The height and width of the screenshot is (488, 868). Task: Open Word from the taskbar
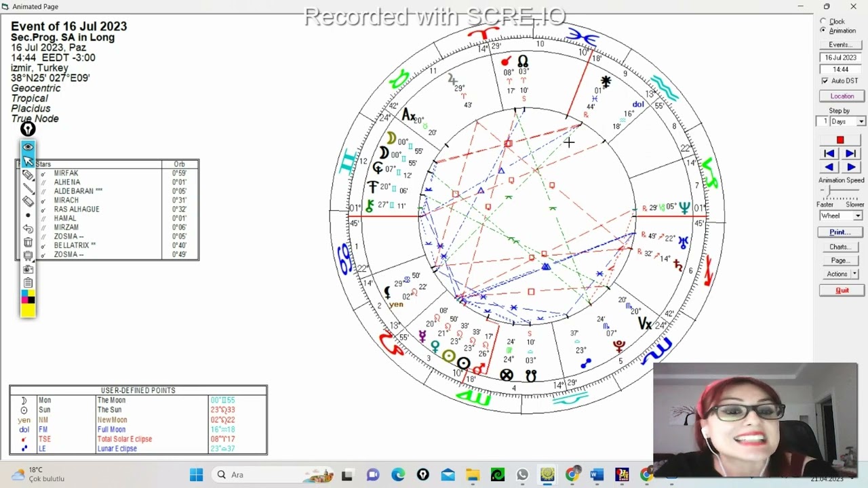(597, 474)
